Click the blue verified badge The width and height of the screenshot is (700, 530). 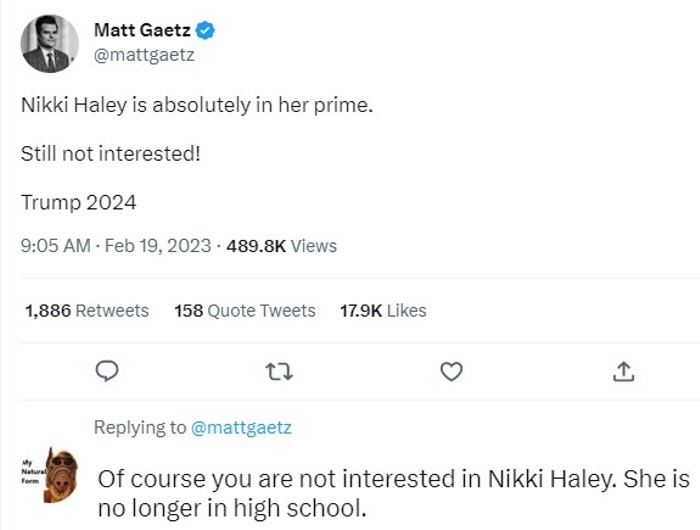206,31
